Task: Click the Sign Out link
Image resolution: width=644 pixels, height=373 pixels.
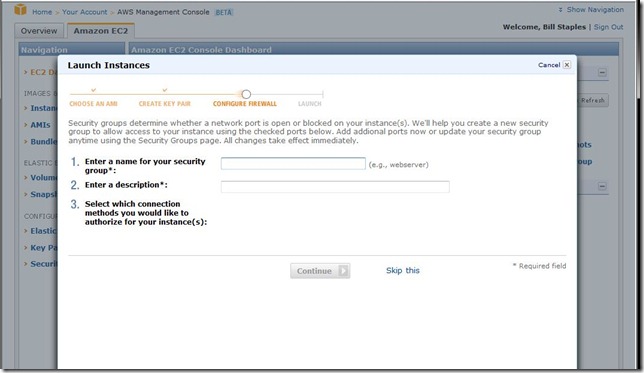Action: (608, 27)
